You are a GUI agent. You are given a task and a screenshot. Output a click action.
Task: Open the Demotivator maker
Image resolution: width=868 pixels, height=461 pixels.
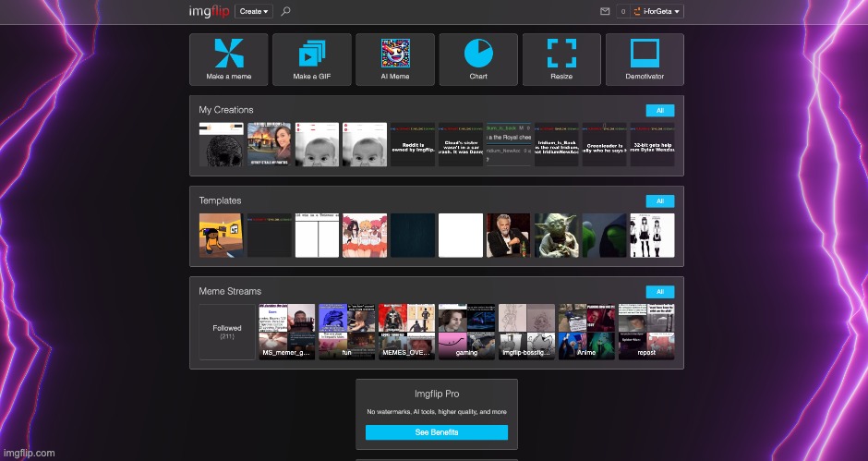pos(645,59)
